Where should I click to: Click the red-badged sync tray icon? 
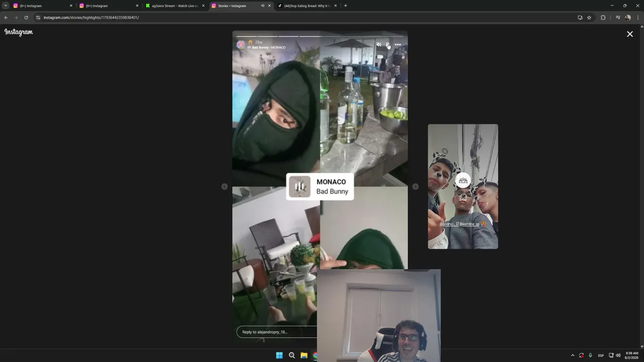coord(582,355)
